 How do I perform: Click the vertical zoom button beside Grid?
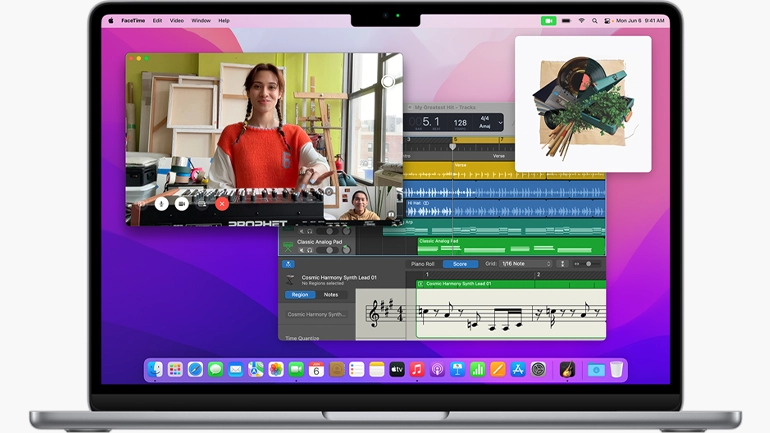click(563, 264)
